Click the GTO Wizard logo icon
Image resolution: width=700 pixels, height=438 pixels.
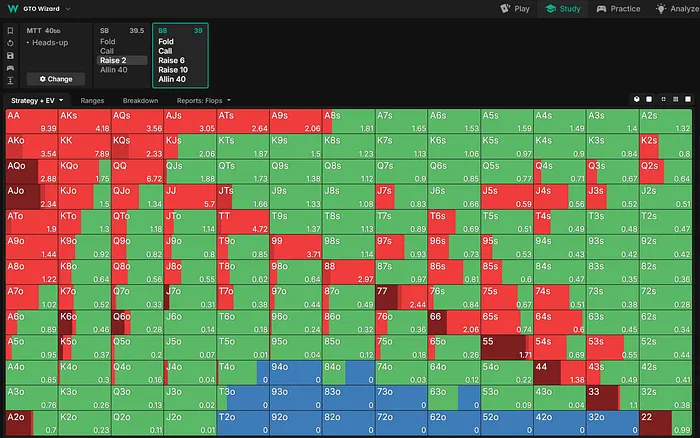[x=11, y=8]
